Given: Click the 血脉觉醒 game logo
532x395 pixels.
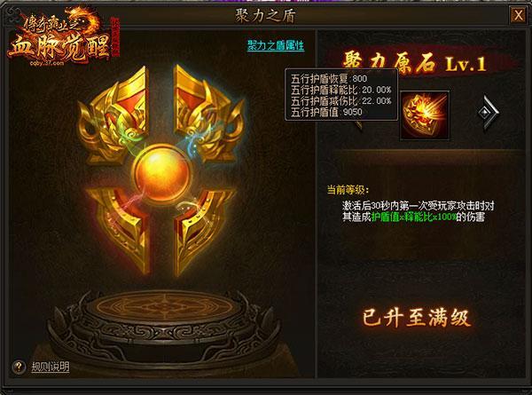Looking at the screenshot, I should 60,39.
